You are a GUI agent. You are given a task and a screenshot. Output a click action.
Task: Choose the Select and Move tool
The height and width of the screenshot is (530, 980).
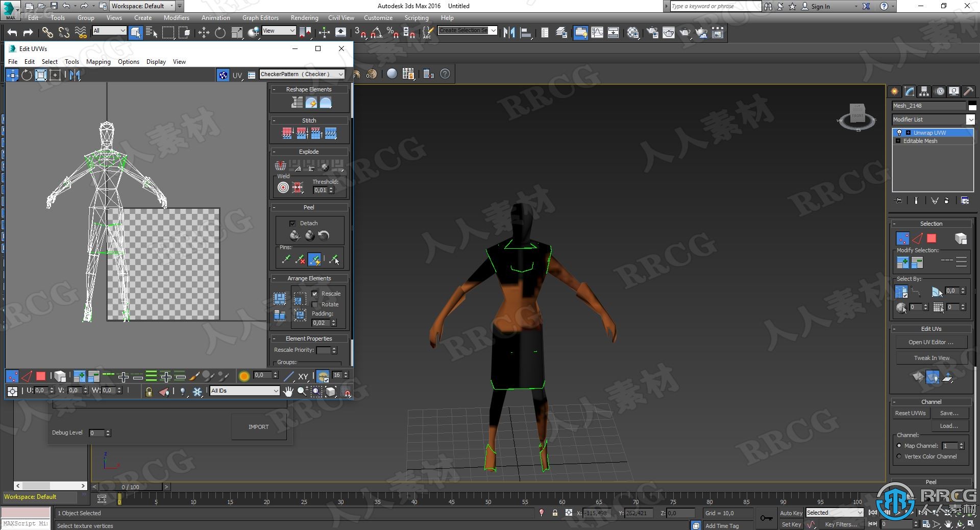point(204,33)
